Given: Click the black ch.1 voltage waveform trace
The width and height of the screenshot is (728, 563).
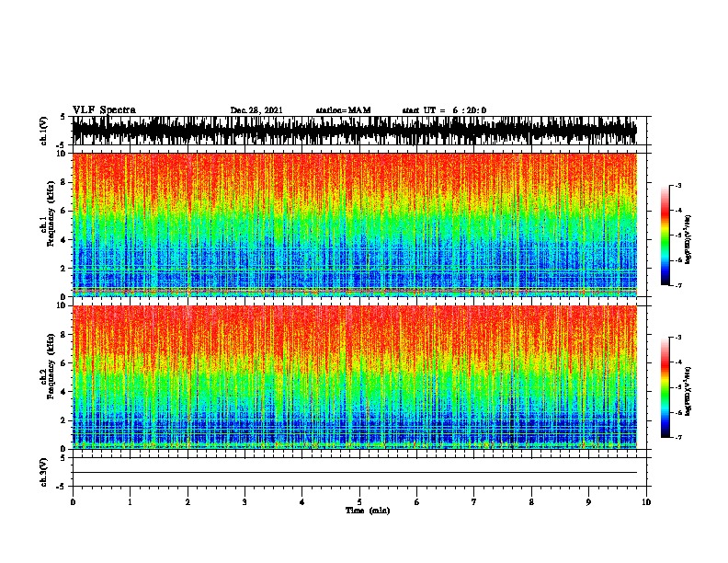Looking at the screenshot, I should (x=354, y=131).
